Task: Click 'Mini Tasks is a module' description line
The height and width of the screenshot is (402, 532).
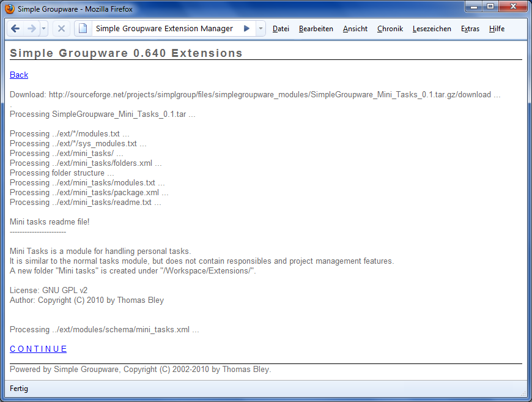Action: tap(100, 251)
